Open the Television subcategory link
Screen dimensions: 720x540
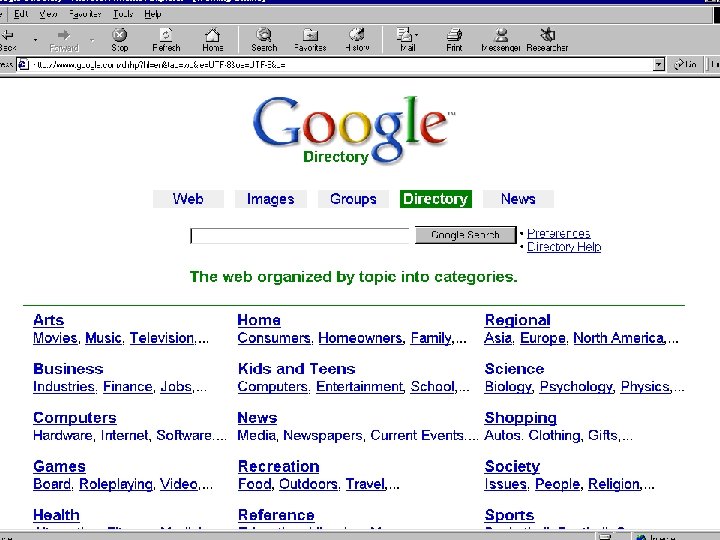click(162, 338)
